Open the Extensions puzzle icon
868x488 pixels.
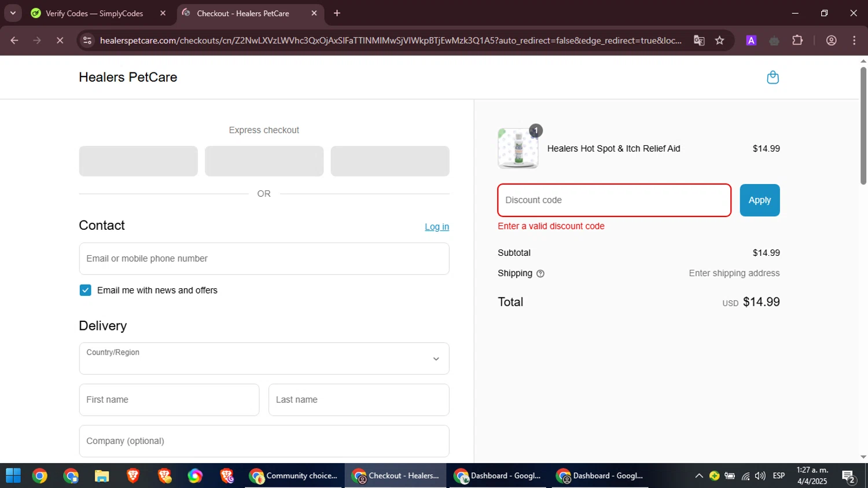point(797,41)
